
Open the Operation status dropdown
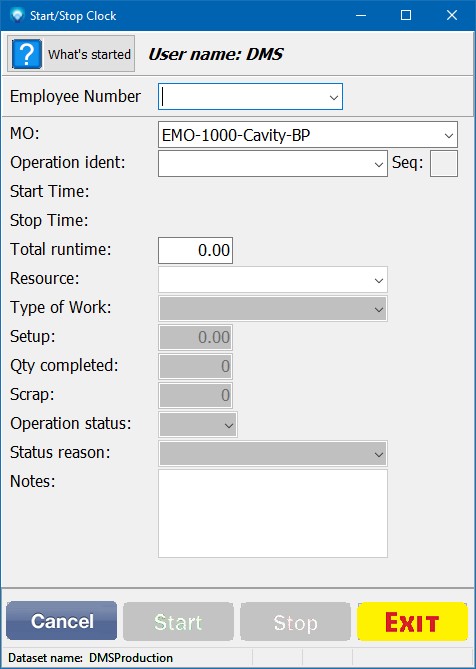(x=197, y=425)
